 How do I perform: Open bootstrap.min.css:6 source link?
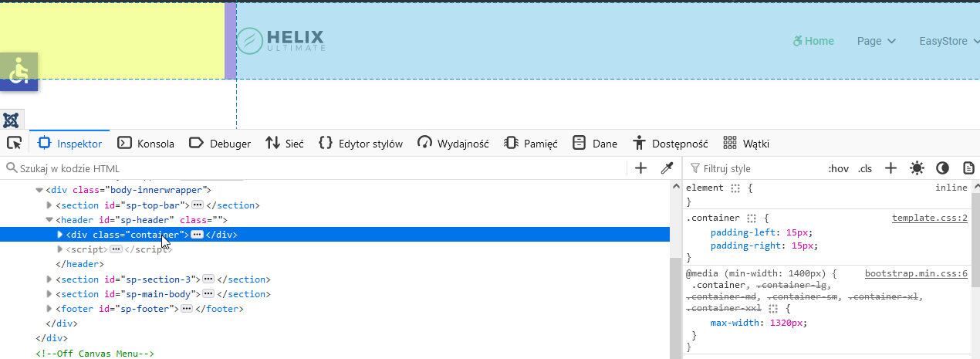click(x=916, y=273)
